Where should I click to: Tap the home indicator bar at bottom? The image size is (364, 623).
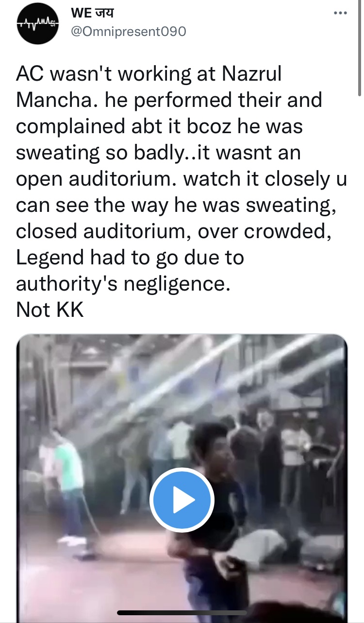click(x=182, y=613)
